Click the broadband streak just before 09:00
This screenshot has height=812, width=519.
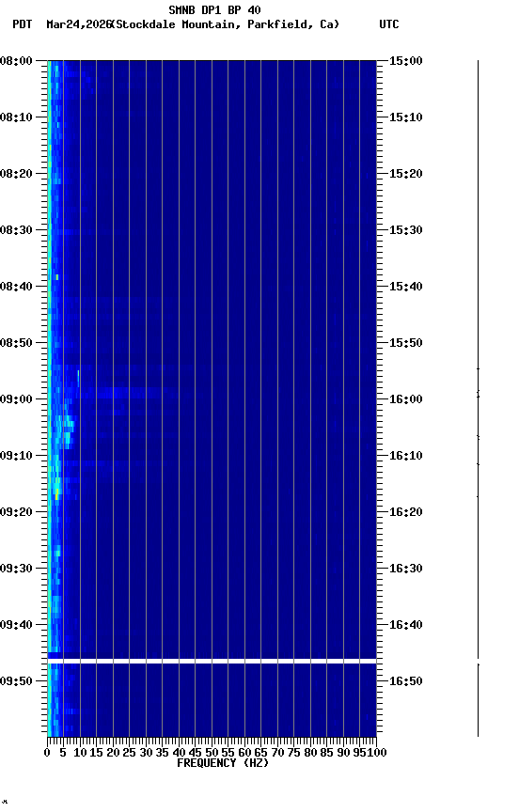click(x=119, y=394)
